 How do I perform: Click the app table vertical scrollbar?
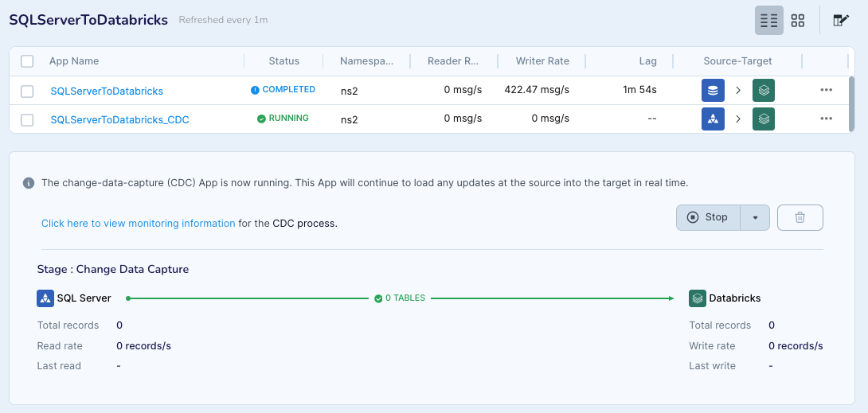tap(850, 103)
